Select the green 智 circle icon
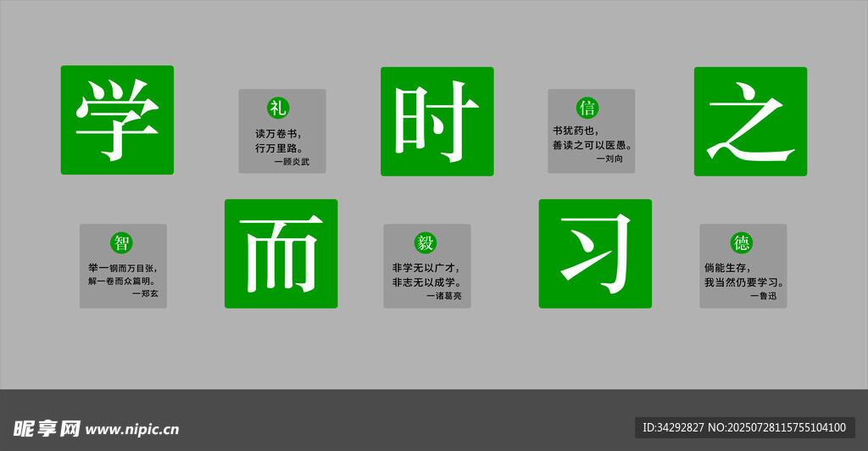868x451 pixels. coord(121,243)
